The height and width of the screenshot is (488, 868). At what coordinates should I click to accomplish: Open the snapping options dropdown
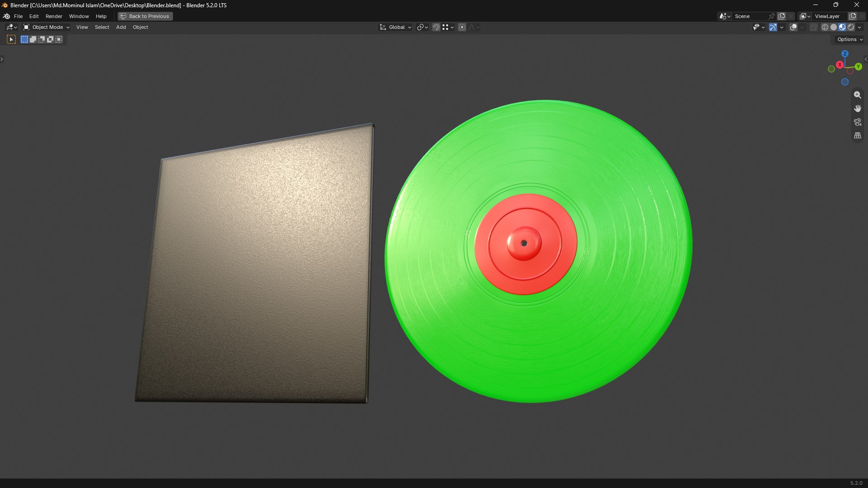448,27
